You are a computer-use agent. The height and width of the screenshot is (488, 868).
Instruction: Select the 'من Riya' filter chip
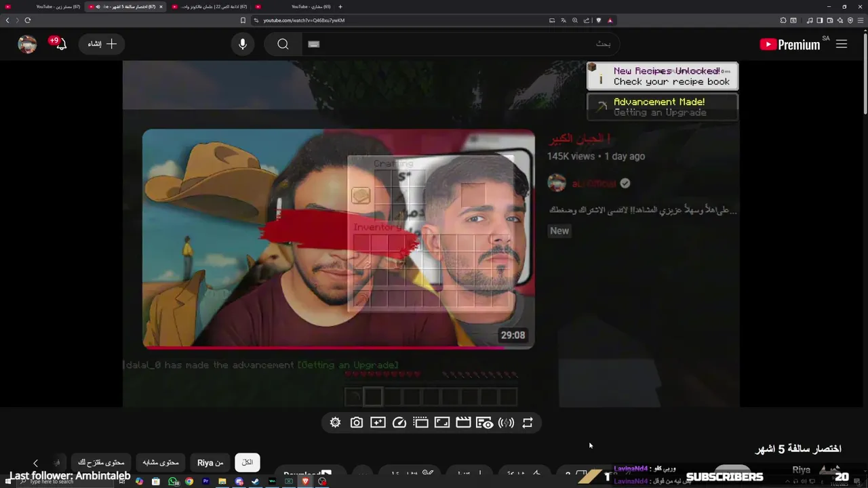210,462
